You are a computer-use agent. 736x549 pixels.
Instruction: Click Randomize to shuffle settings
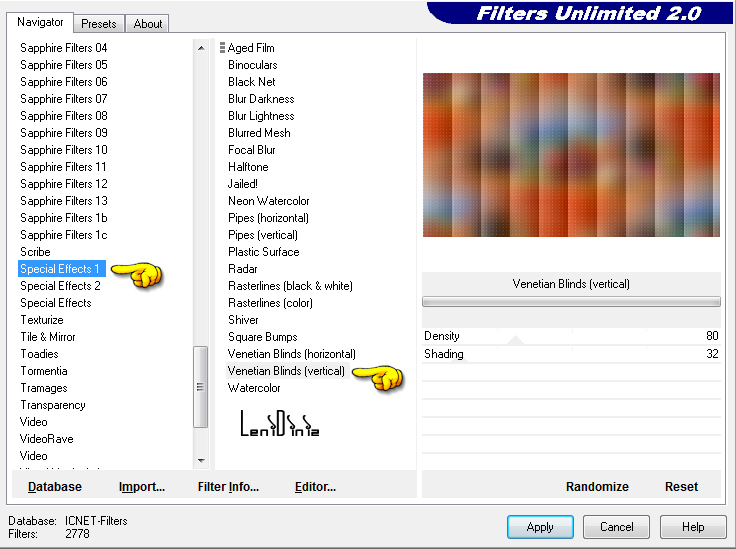(x=597, y=487)
